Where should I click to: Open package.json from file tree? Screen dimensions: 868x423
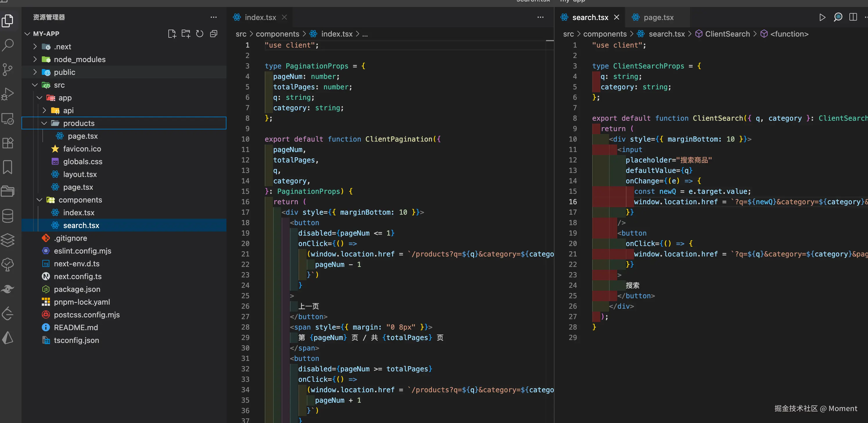(77, 289)
